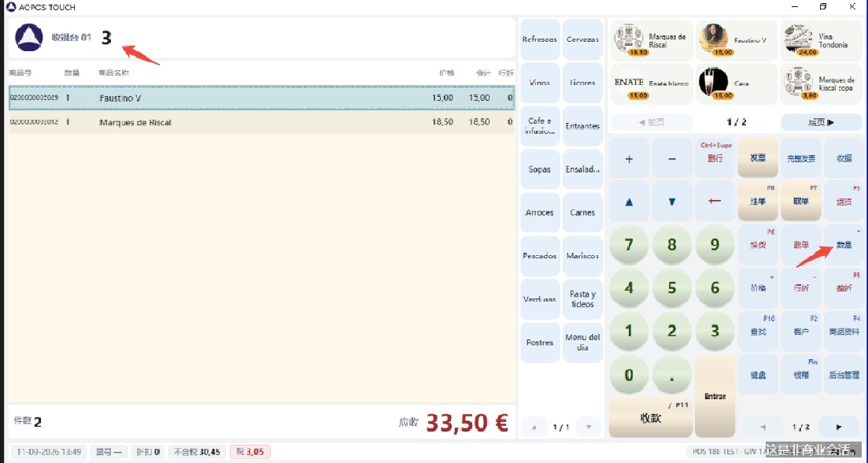Screen dimensions: 868x463
Task: Click the category list page-down arrow
Action: 589,427
